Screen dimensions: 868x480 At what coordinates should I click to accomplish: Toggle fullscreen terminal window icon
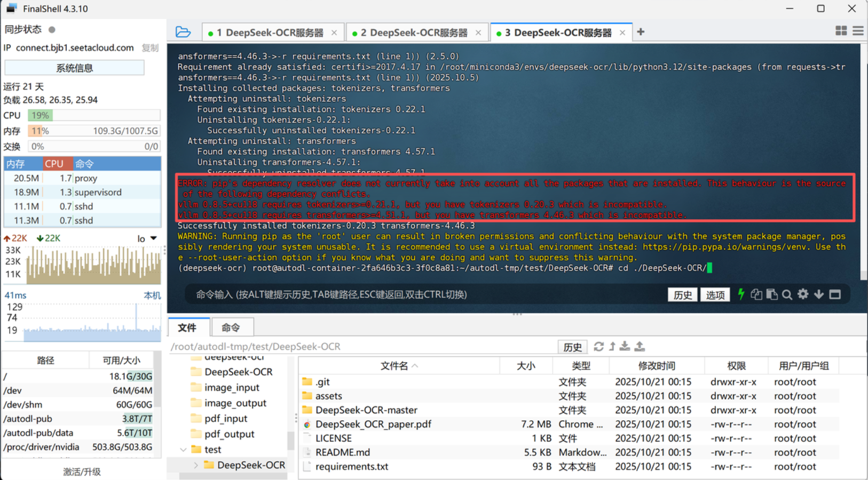[x=835, y=294]
